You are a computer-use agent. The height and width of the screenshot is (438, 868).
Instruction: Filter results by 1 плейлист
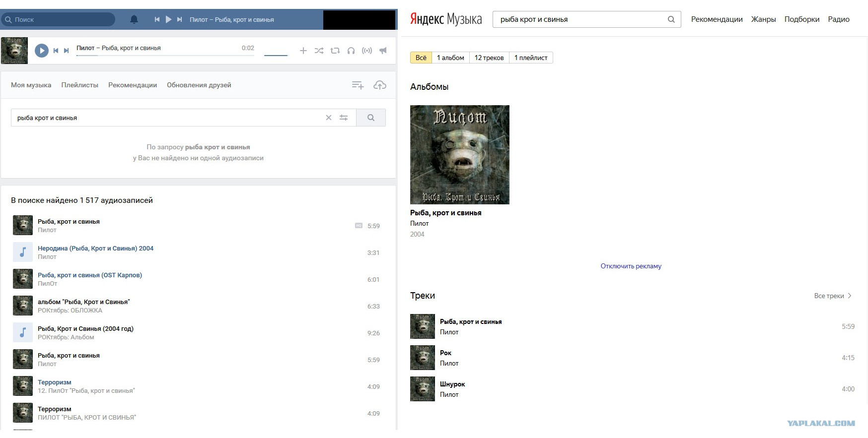(x=531, y=58)
